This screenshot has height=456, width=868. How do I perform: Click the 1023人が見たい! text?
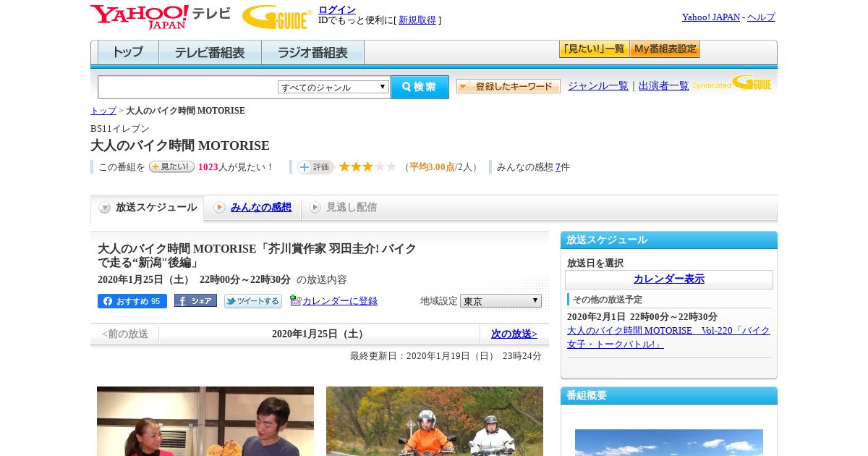pyautogui.click(x=236, y=167)
